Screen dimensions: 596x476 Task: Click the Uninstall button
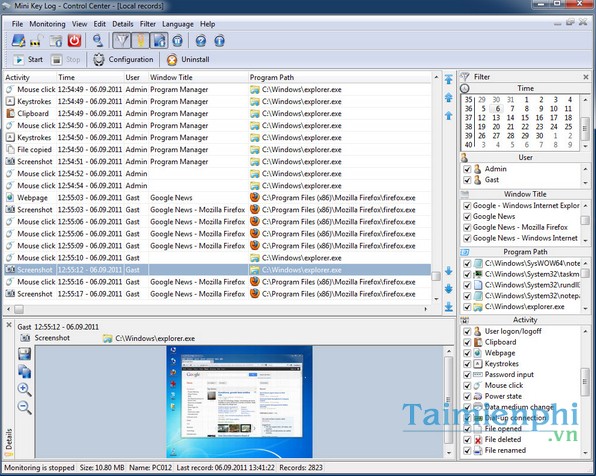189,60
